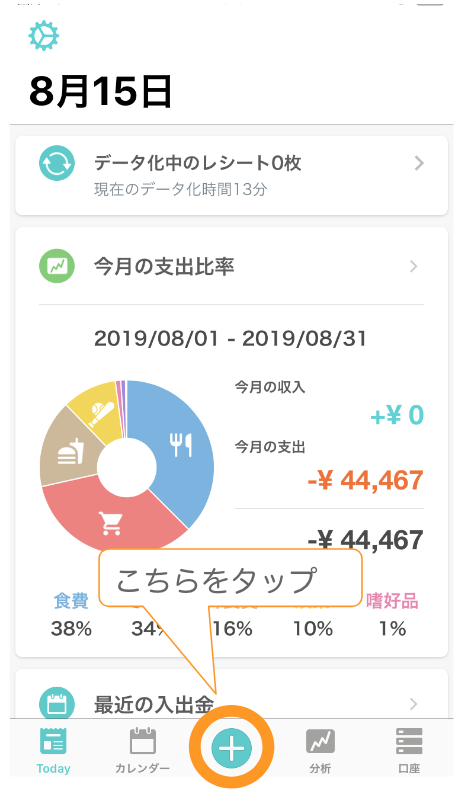Screen dimensions: 468x792
Task: Tap the teal sync icon for receipts
Action: [x=57, y=163]
